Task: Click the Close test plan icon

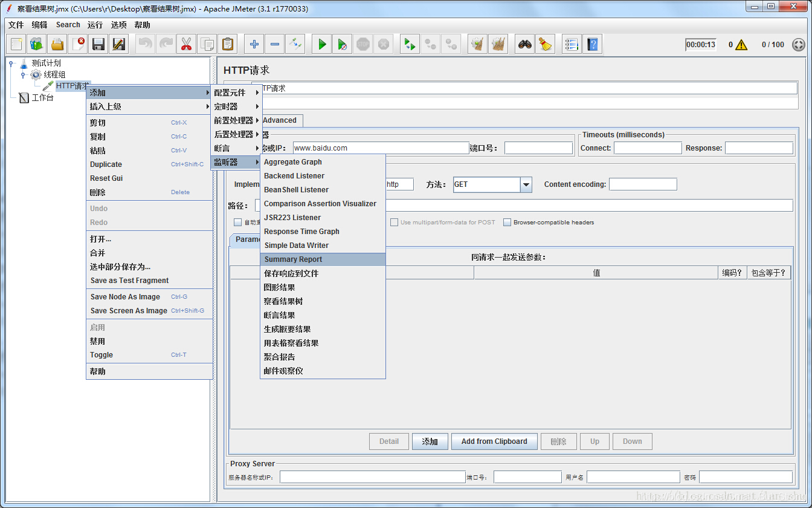Action: pos(78,44)
